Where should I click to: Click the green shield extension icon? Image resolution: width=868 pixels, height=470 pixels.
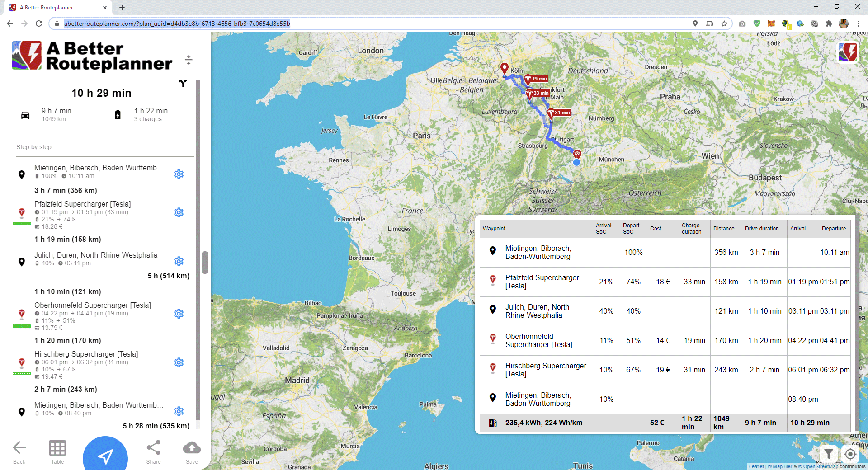pos(757,23)
